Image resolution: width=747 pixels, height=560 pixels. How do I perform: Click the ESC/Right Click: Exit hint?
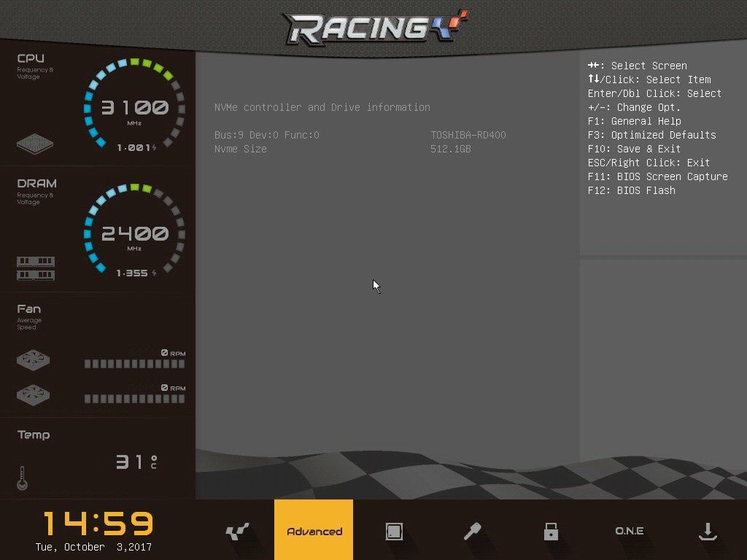(649, 163)
